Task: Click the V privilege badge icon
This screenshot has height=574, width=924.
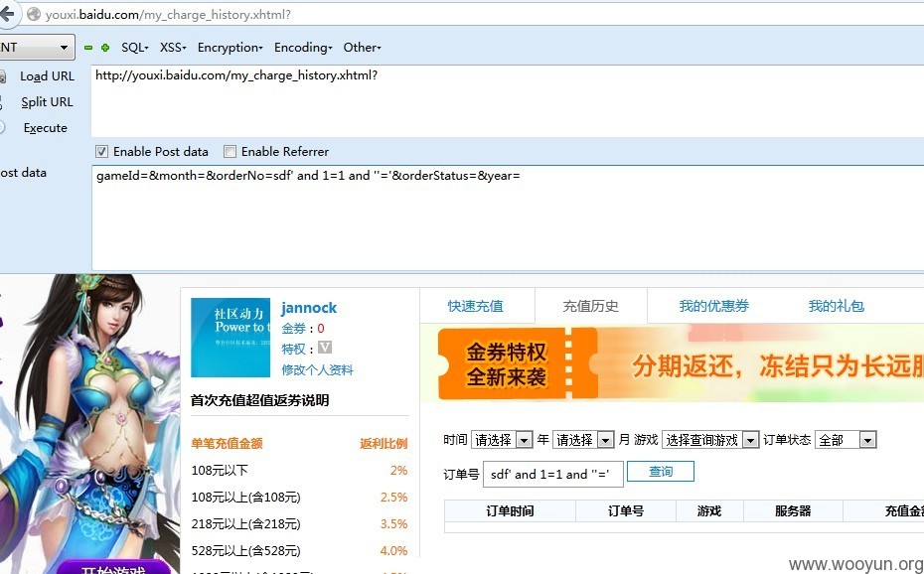Action: tap(325, 348)
